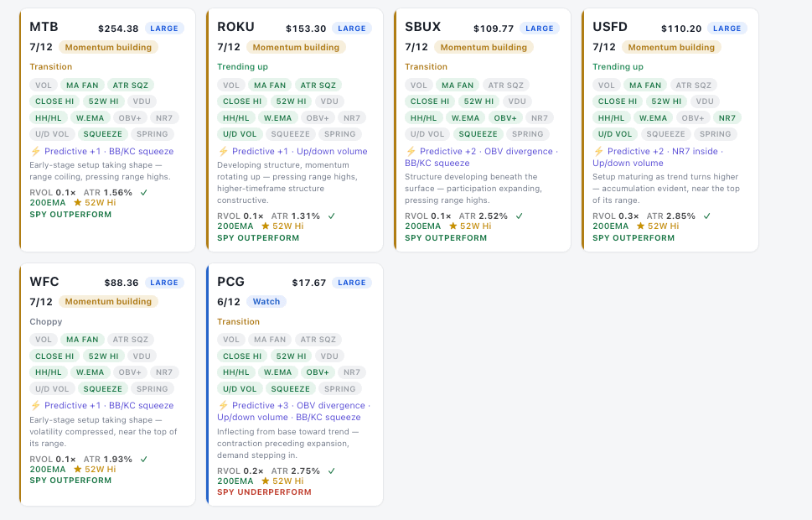Click the green checkmark after ROKU's ATR 1.31%
812x520 pixels.
[x=332, y=216]
